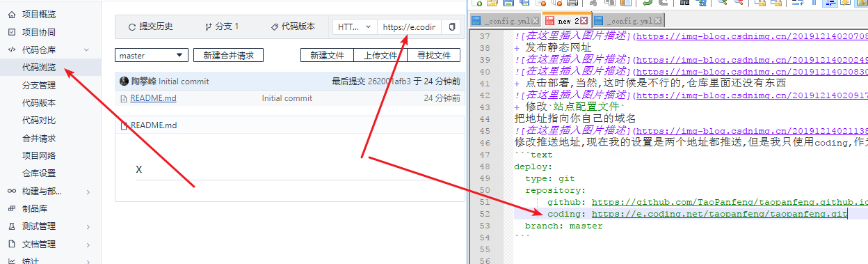Viewport: 868px width, 264px height.
Task: Open 项目协同 in the sidebar
Action: click(39, 32)
